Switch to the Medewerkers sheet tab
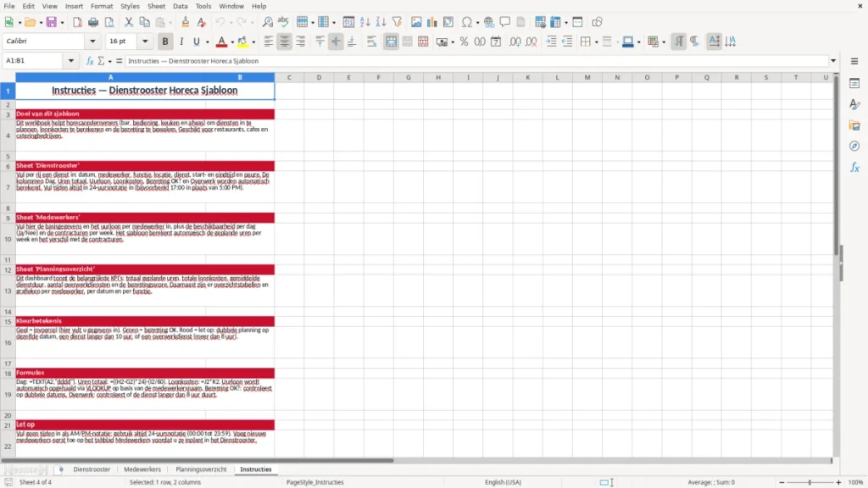This screenshot has width=868, height=488. [142, 469]
